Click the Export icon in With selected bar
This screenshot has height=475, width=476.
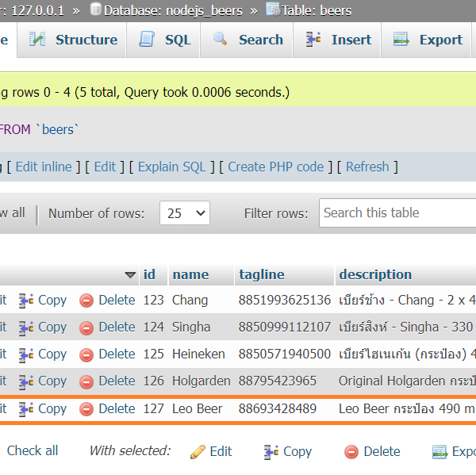click(x=440, y=452)
